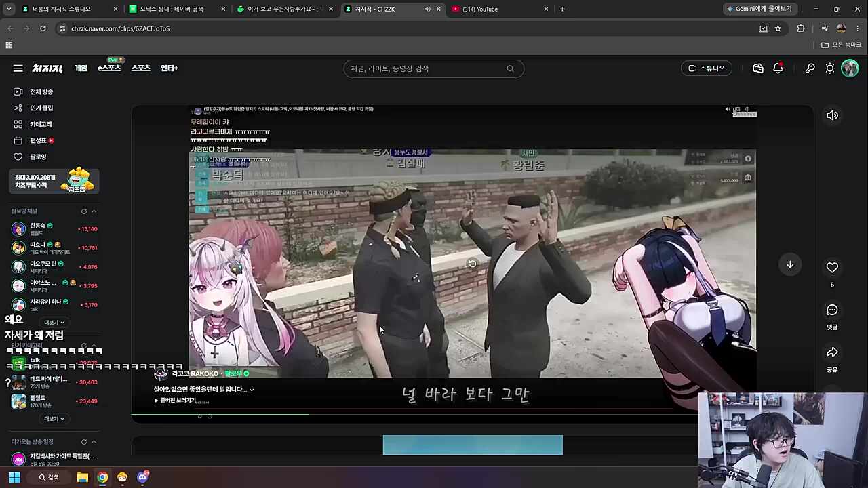Screen dimensions: 868x488
Task: Open the tab search dropdown
Action: [x=9, y=9]
